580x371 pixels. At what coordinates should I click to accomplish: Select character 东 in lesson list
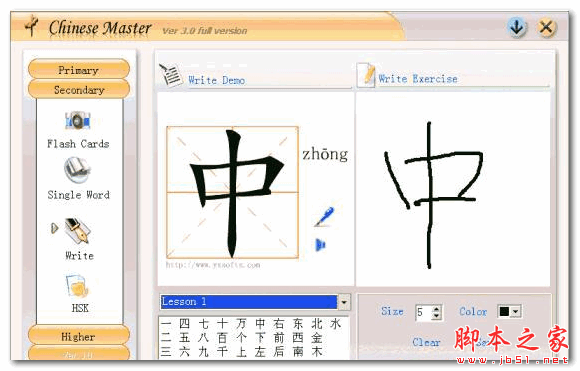pyautogui.click(x=298, y=324)
